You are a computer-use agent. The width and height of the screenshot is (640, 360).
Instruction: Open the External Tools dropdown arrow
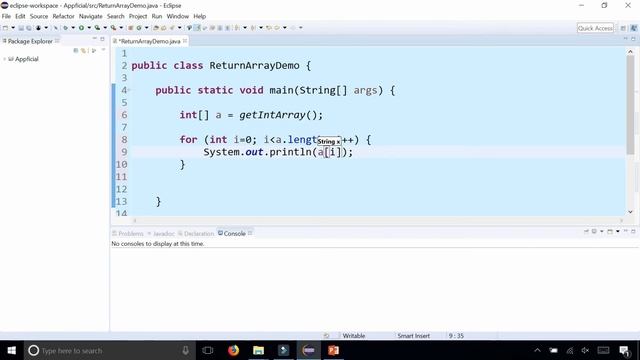[121, 28]
